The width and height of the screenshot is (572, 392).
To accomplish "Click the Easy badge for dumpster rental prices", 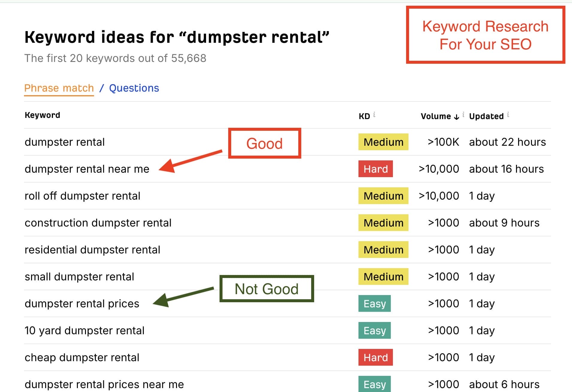I will click(374, 303).
